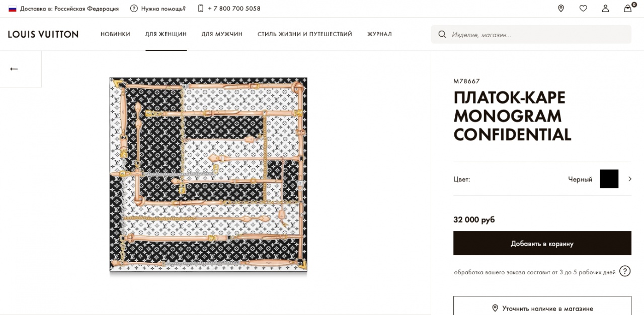Open the Для женщин menu

pos(166,34)
